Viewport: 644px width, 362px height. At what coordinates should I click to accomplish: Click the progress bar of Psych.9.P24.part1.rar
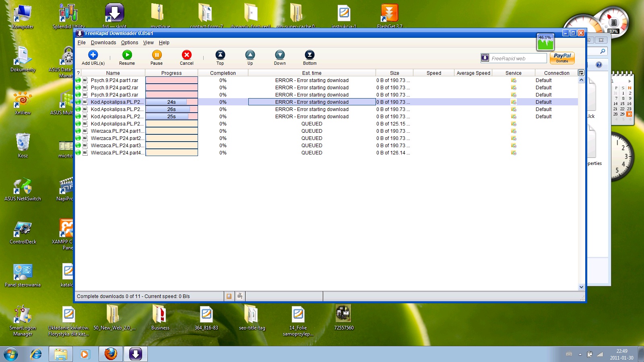(x=171, y=80)
